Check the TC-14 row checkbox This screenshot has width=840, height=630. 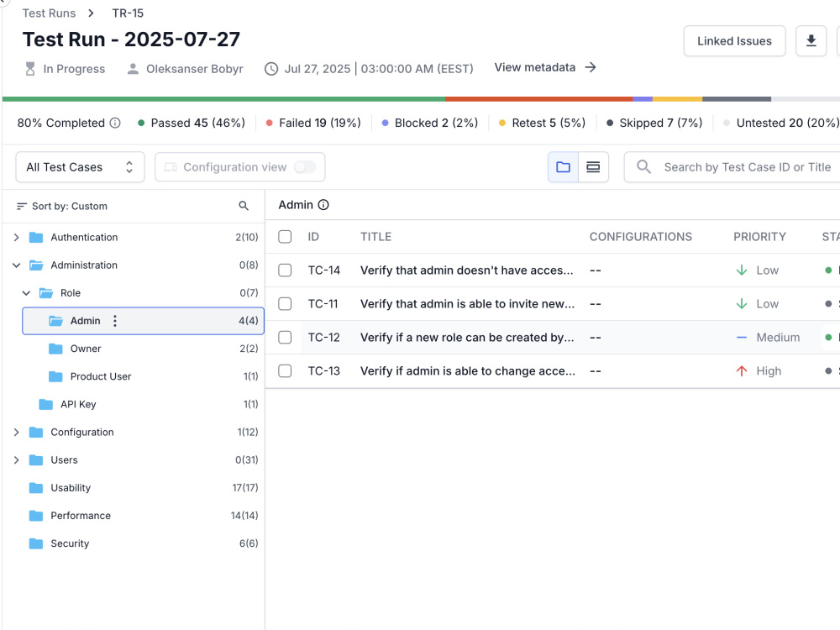point(285,270)
